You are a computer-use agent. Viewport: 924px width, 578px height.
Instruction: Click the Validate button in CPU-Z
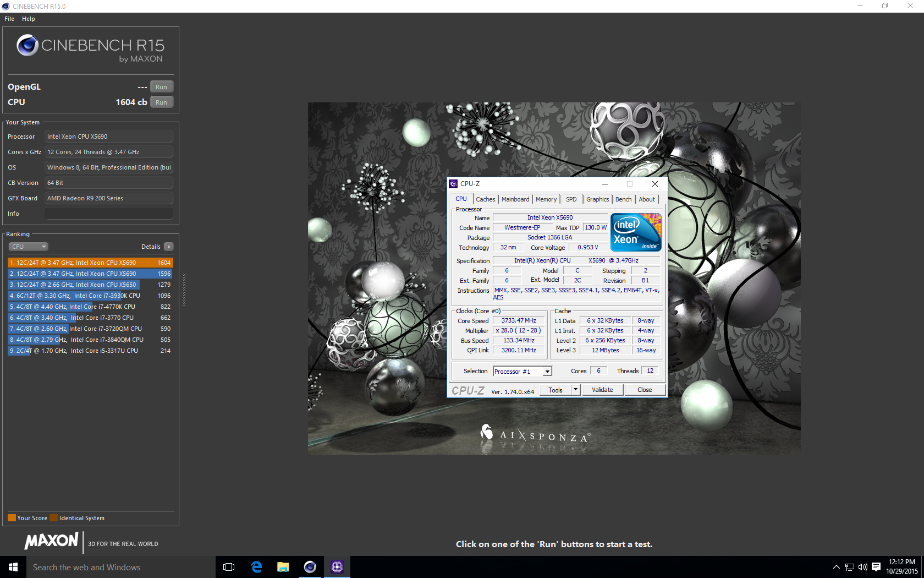[x=602, y=390]
